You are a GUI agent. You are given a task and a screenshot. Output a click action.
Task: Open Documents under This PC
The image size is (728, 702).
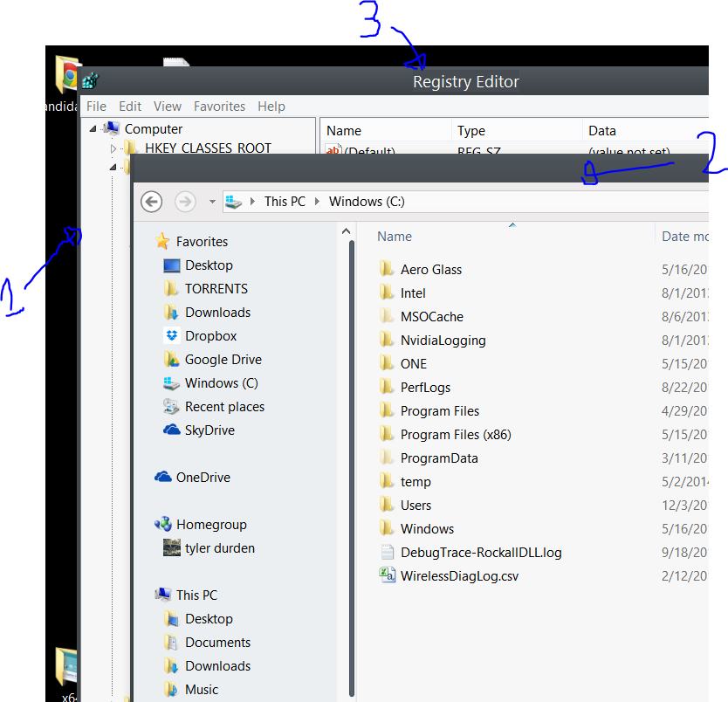[x=217, y=643]
